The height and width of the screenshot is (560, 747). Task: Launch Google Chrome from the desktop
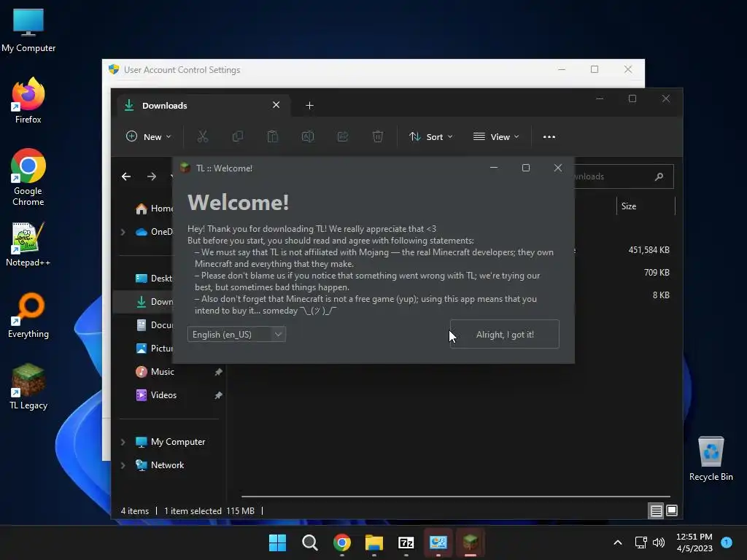[x=28, y=177]
